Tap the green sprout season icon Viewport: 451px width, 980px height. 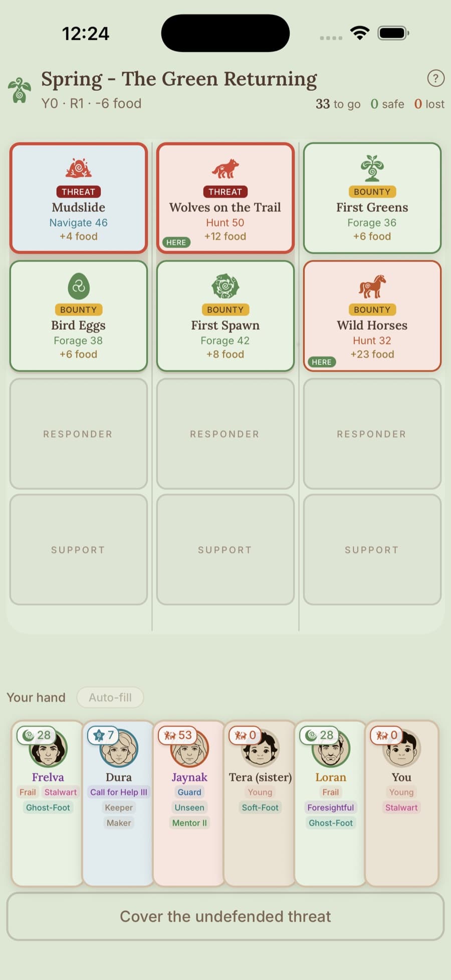[x=20, y=90]
